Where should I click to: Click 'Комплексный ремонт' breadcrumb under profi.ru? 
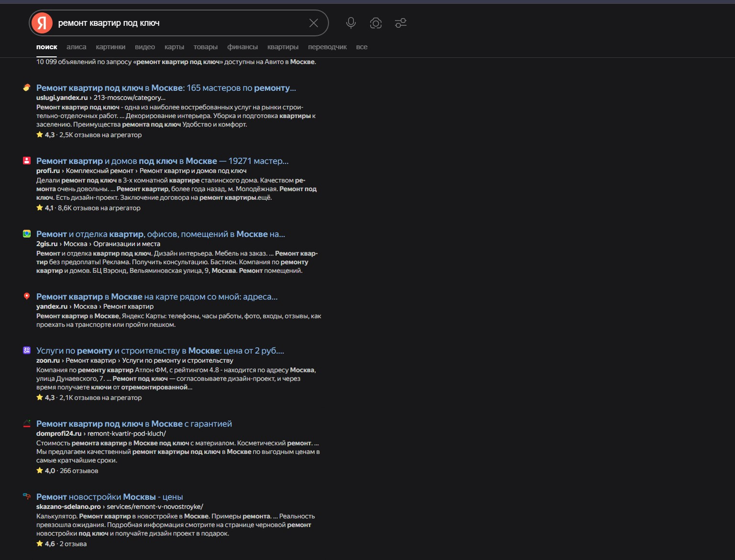point(99,171)
